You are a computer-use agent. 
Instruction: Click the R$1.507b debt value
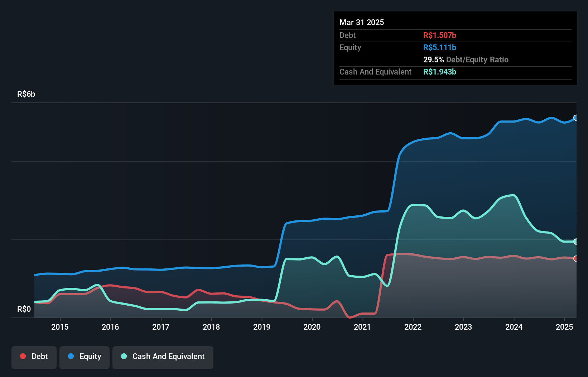coord(440,35)
